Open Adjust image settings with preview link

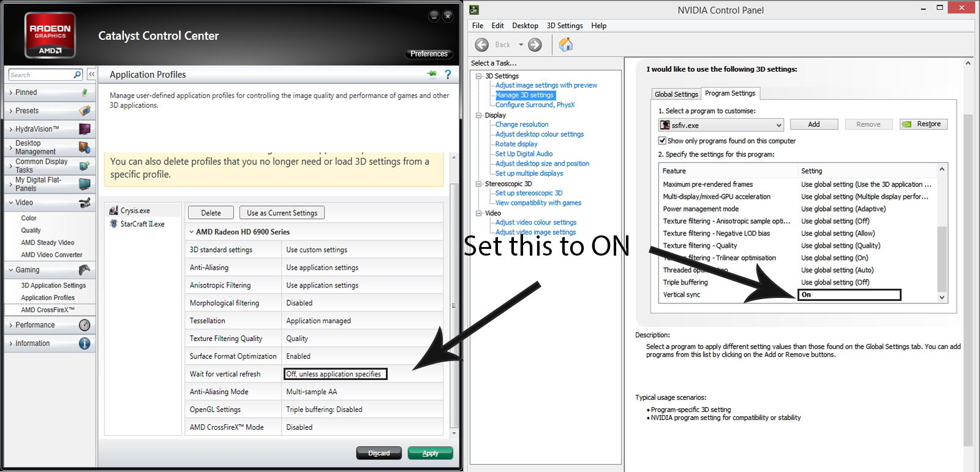click(x=546, y=85)
